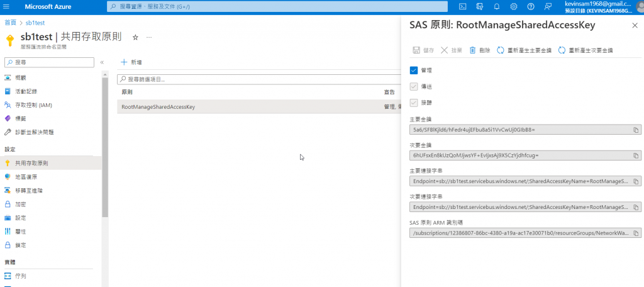Screen dimensions: 644x287
Task: Focus the 搜尋篩選項目 filter field
Action: pos(258,79)
